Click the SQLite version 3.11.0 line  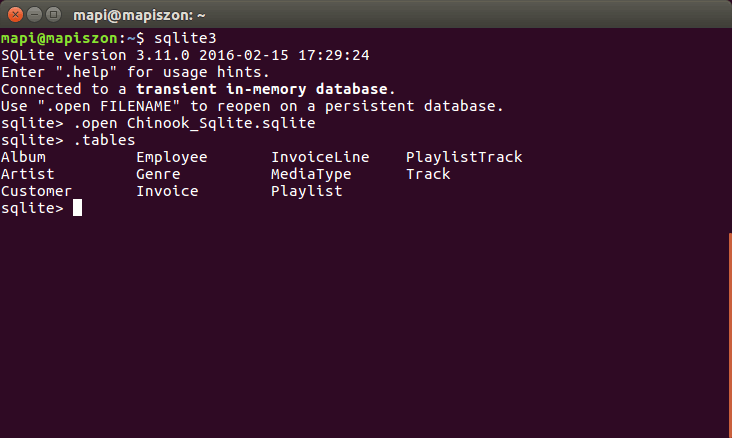point(185,55)
